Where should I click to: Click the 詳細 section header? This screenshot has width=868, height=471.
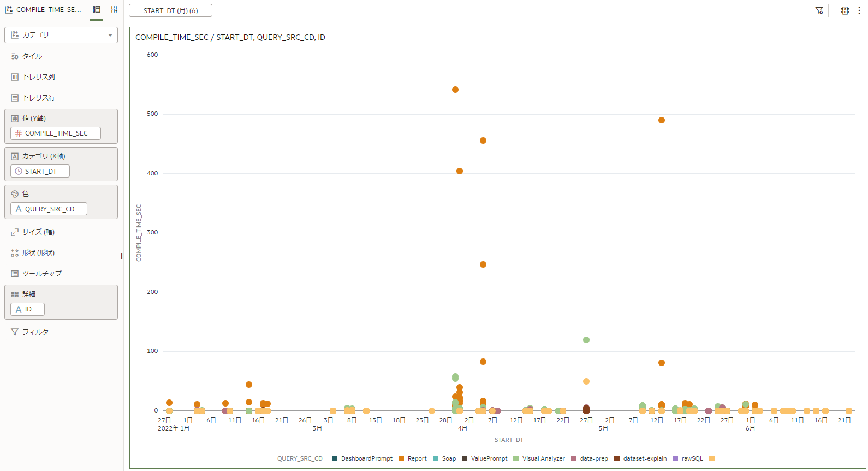pyautogui.click(x=29, y=295)
